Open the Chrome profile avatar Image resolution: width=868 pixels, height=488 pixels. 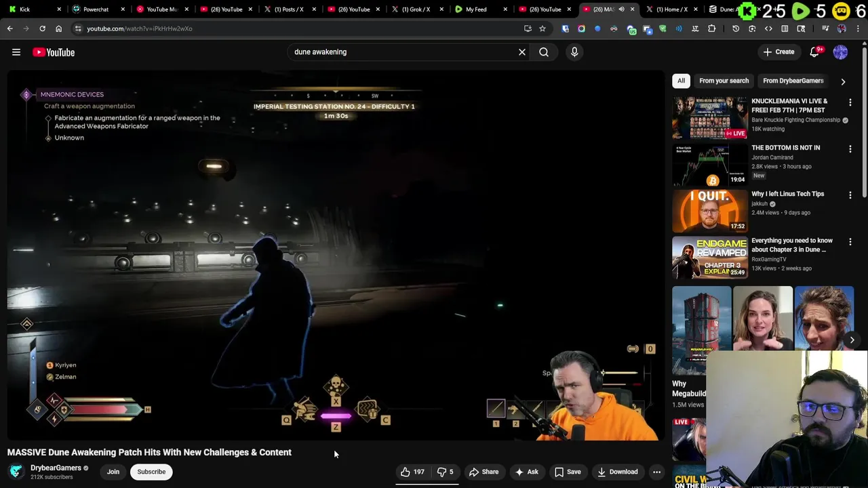[x=842, y=28]
